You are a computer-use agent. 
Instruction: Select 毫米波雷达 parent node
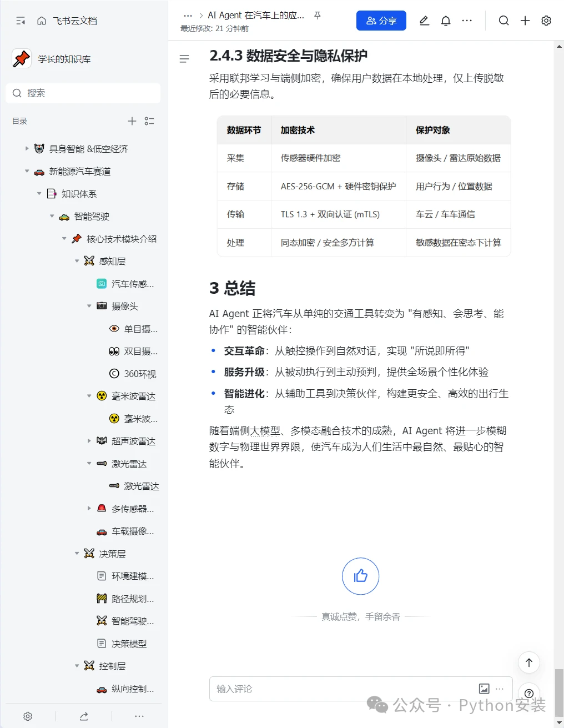(133, 396)
